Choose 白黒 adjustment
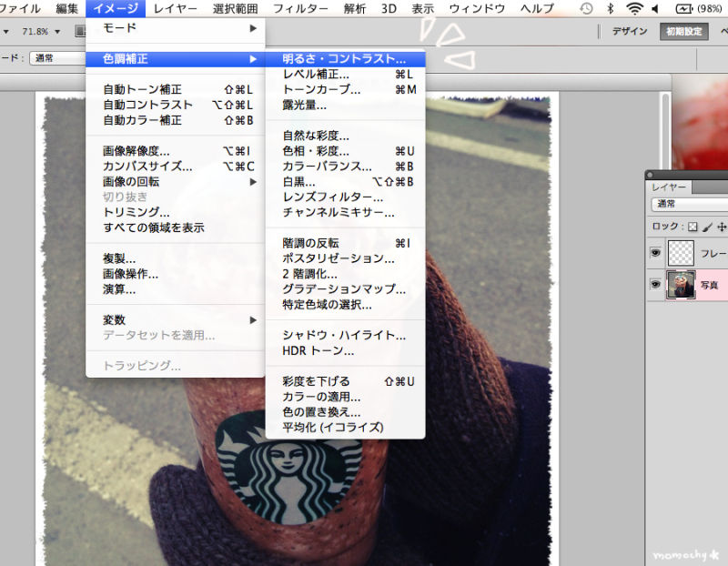The height and width of the screenshot is (566, 728). click(x=345, y=182)
